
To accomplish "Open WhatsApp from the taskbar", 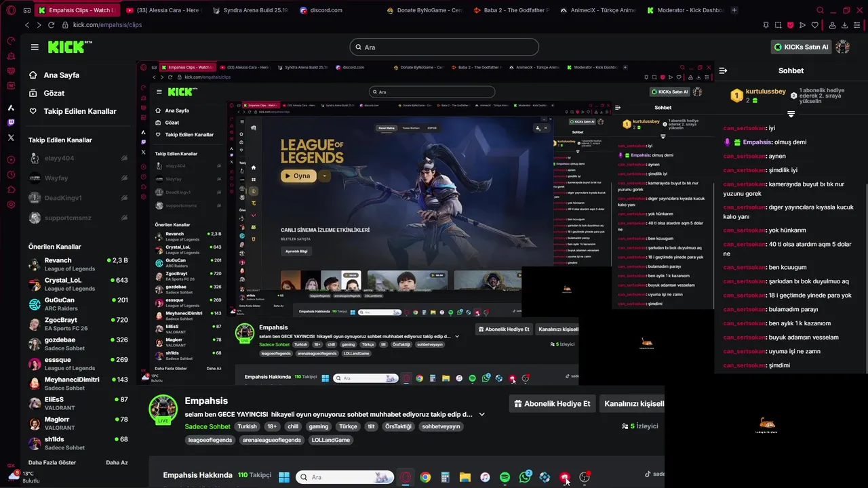I will (x=526, y=477).
